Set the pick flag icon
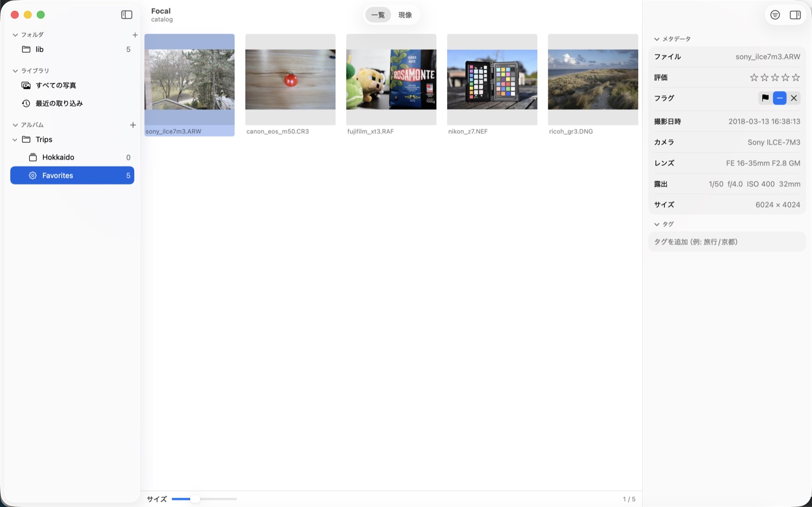Viewport: 812px width, 507px height. [765, 98]
